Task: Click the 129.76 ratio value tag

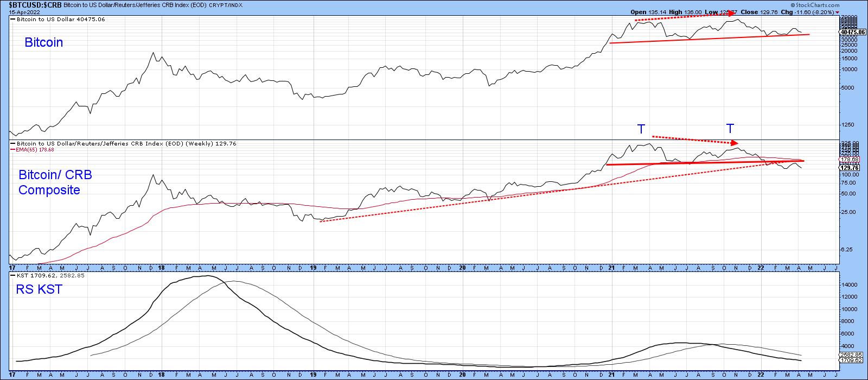Action: 848,168
